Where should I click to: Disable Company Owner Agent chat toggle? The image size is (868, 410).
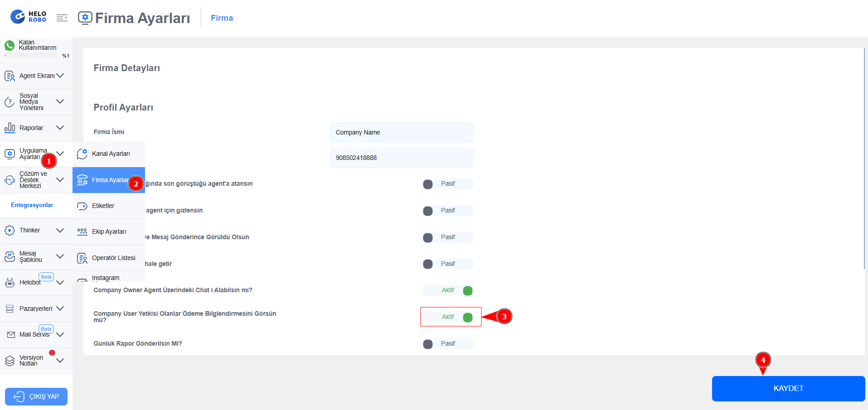(x=447, y=290)
